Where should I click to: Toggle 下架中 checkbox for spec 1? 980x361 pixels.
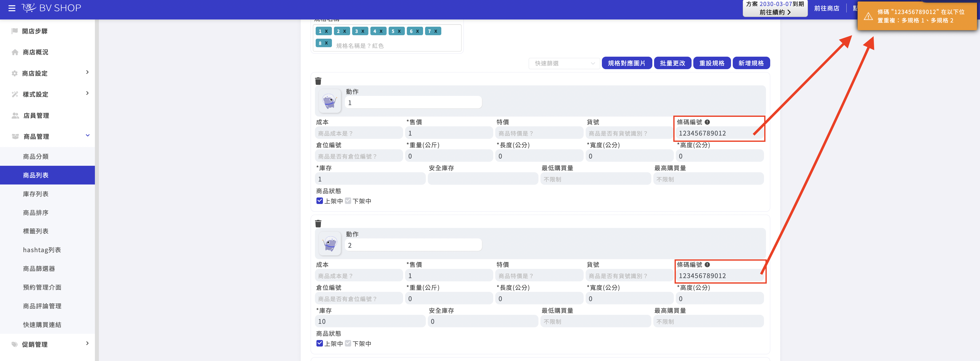coord(348,201)
